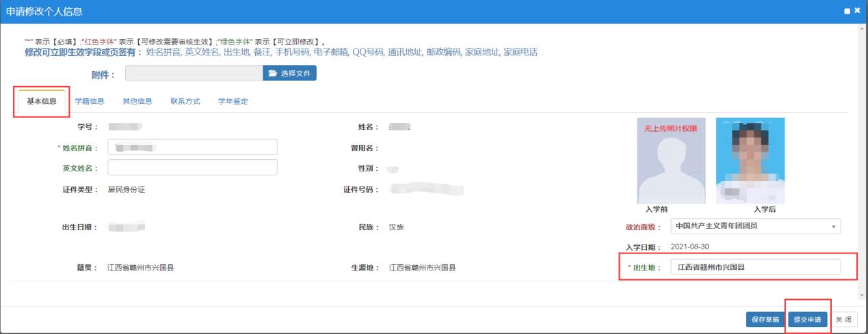This screenshot has height=334, width=868.
Task: Click the 附件 file path field
Action: coord(194,73)
